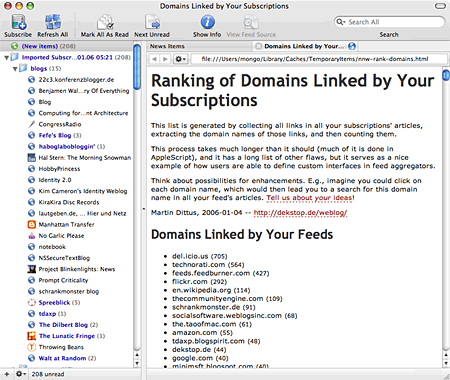Viewport: 450px width, 380px height.
Task: Click the google.com (40) entry
Action: (200, 358)
